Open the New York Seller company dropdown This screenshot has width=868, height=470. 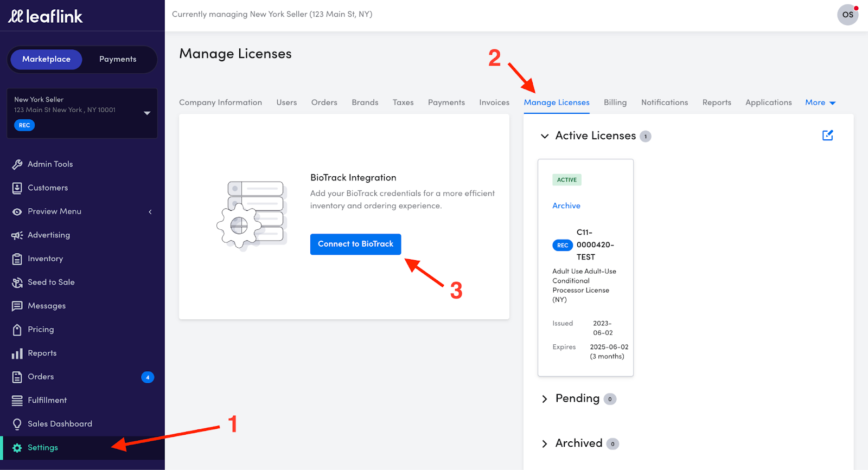[x=82, y=113]
